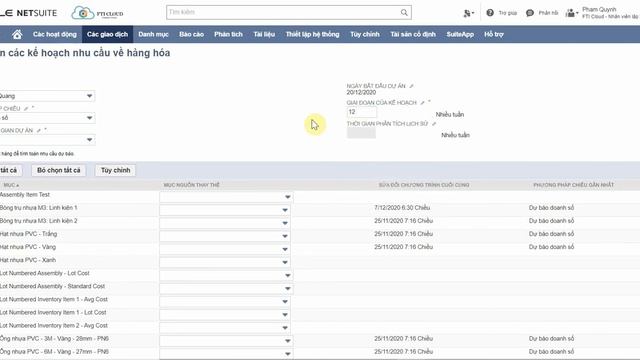Viewport: 640px width, 360px height.
Task: Click Phương pháp chiếu gần nhất column header
Action: pyautogui.click(x=573, y=185)
